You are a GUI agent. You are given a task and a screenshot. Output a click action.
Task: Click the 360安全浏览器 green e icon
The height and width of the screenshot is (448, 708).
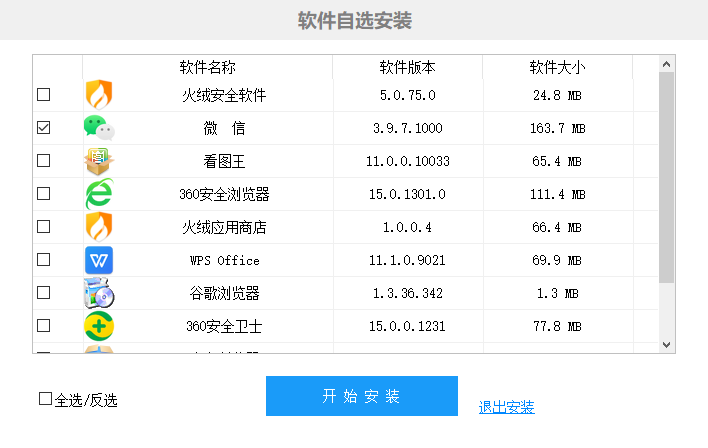(99, 194)
